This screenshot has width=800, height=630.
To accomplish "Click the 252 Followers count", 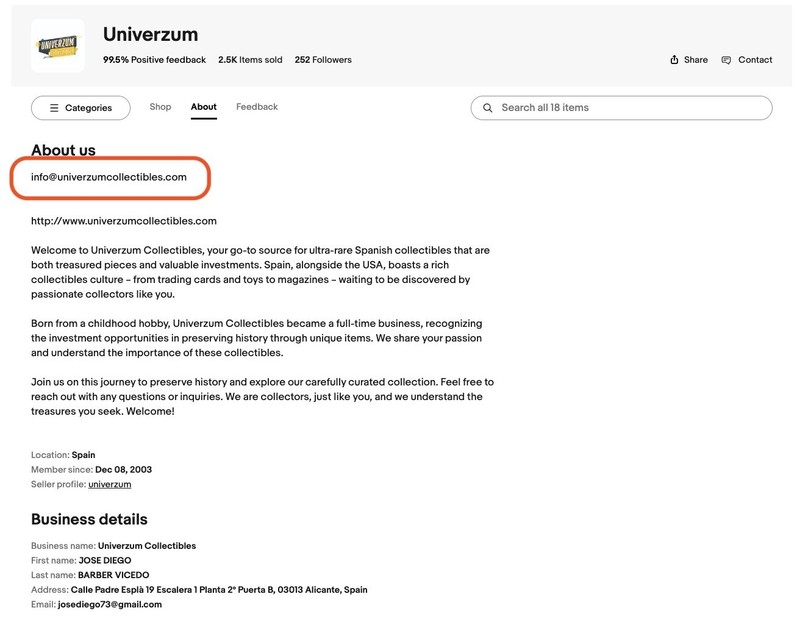I will point(323,60).
